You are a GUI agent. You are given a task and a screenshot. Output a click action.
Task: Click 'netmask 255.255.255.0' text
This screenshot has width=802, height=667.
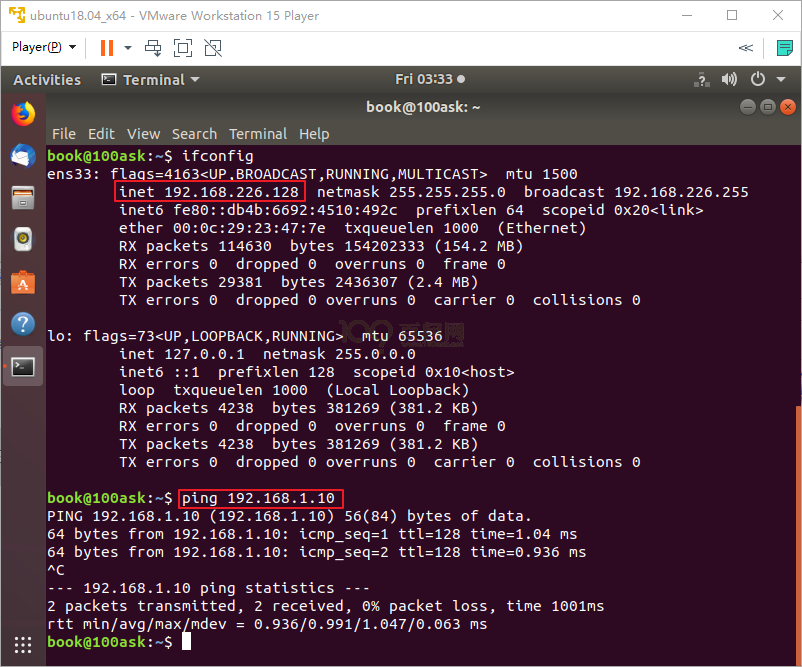click(x=411, y=192)
